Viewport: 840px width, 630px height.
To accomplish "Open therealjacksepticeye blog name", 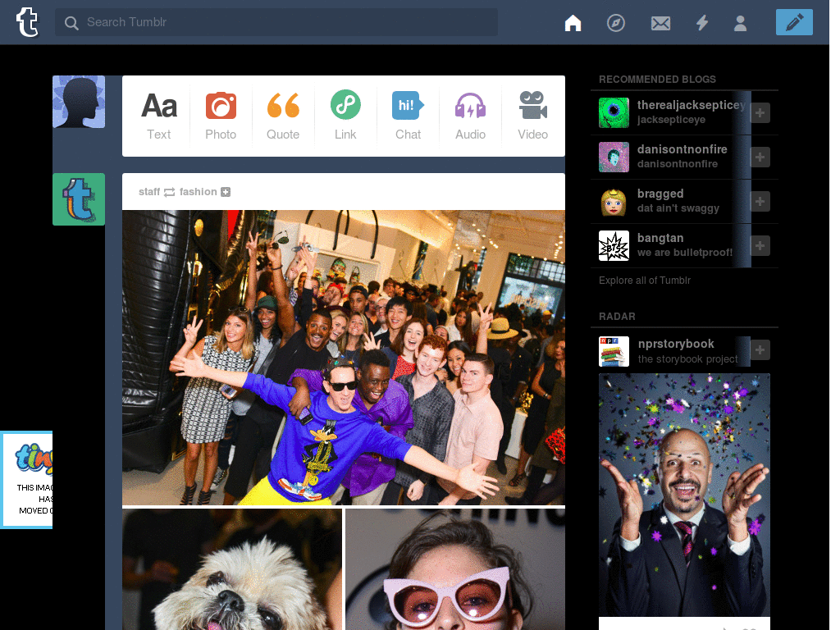I will 691,105.
